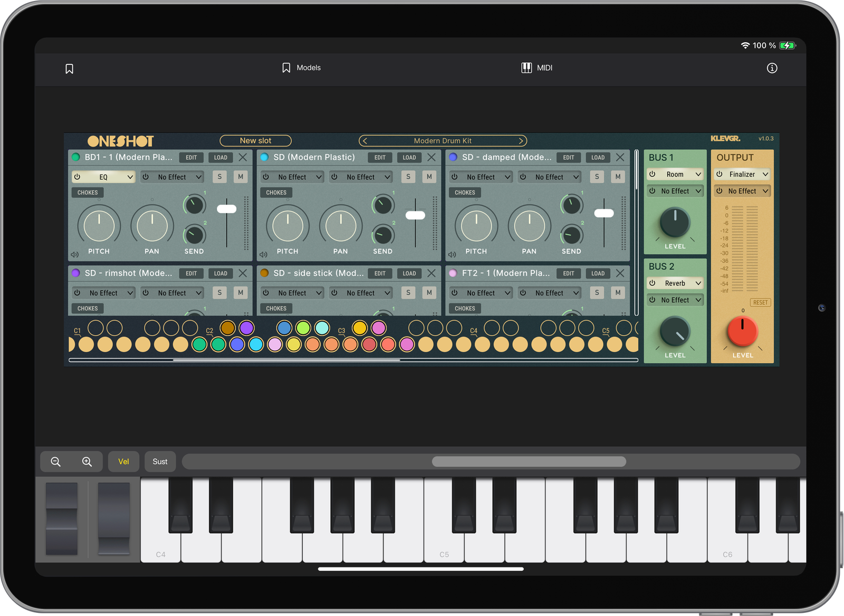Preview the BD1 slot with speaker icon
The width and height of the screenshot is (844, 616).
pos(75,255)
